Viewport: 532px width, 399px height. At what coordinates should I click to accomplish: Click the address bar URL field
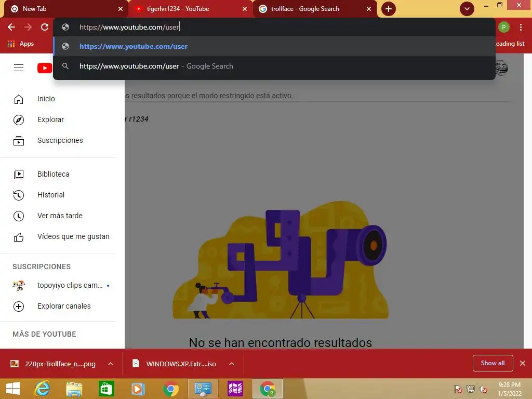click(x=274, y=27)
